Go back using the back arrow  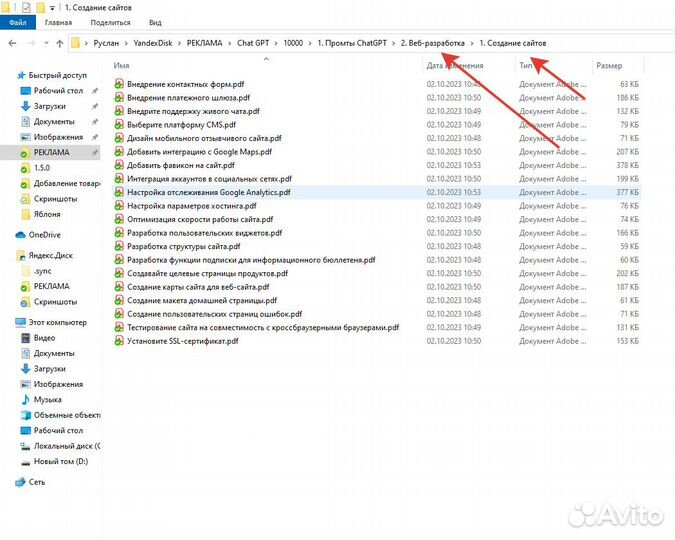click(x=12, y=43)
